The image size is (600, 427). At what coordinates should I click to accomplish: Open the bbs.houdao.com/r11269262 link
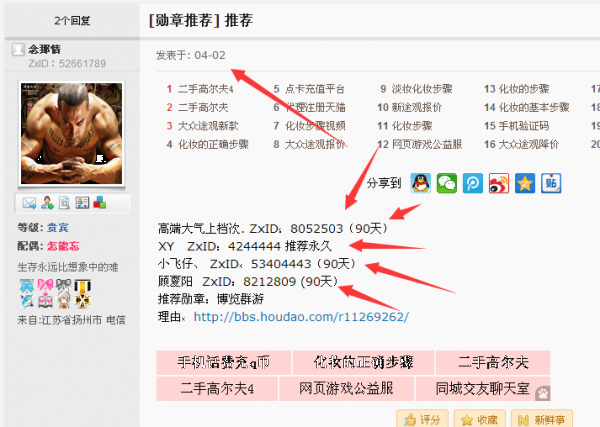click(301, 317)
